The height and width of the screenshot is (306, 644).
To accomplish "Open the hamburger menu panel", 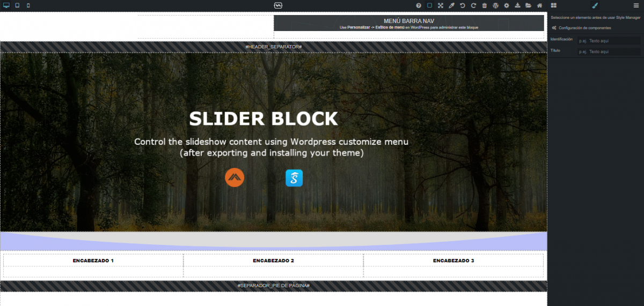I will (636, 5).
